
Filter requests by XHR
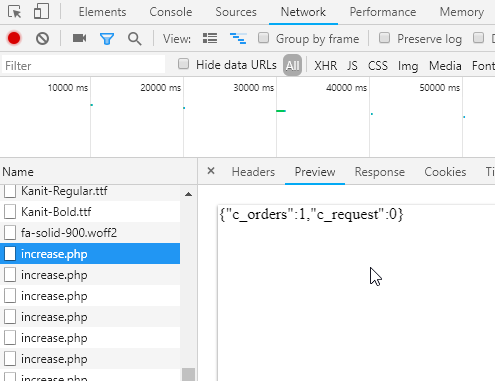[326, 66]
